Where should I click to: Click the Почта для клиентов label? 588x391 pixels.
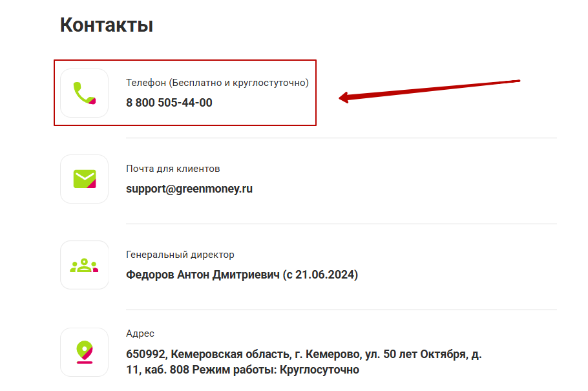173,169
